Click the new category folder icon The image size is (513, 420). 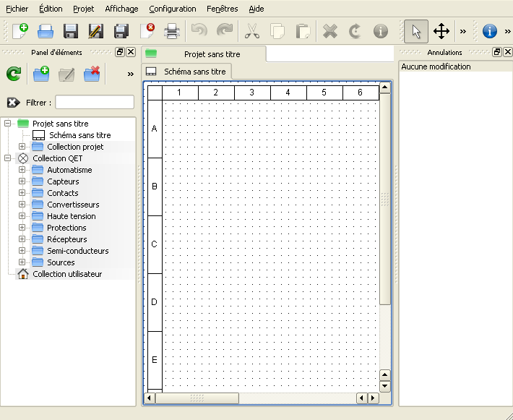(41, 74)
